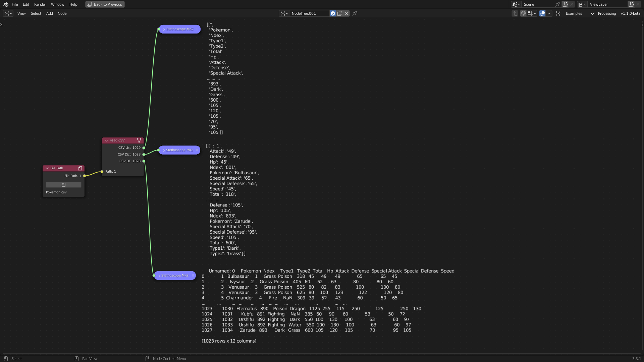Open the file browser in File Path node
Screen dimensions: 644x362
[x=63, y=185]
